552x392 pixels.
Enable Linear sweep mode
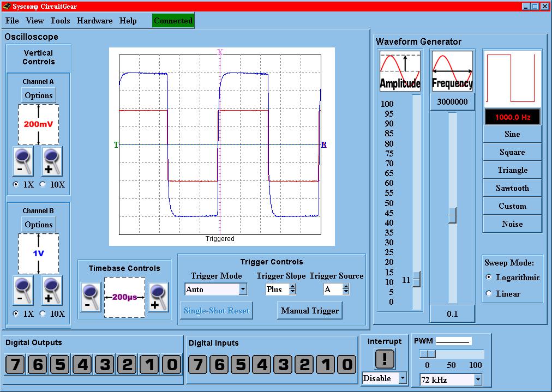click(489, 294)
